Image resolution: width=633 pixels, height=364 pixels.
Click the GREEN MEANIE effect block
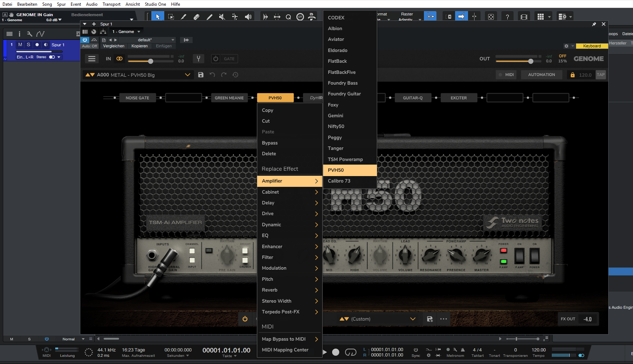coord(229,98)
